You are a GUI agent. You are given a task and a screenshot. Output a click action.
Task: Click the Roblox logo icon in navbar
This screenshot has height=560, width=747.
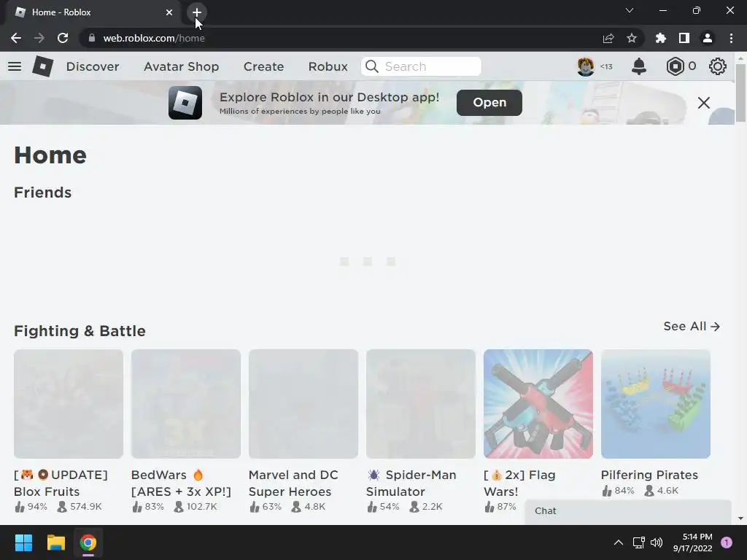coord(42,66)
